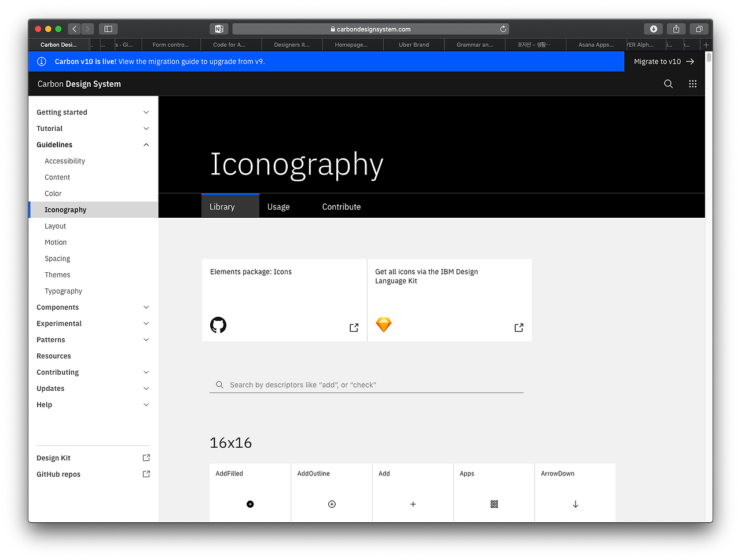Switch to the Uber Brand browser tab
Image resolution: width=741 pixels, height=560 pixels.
click(x=414, y=45)
